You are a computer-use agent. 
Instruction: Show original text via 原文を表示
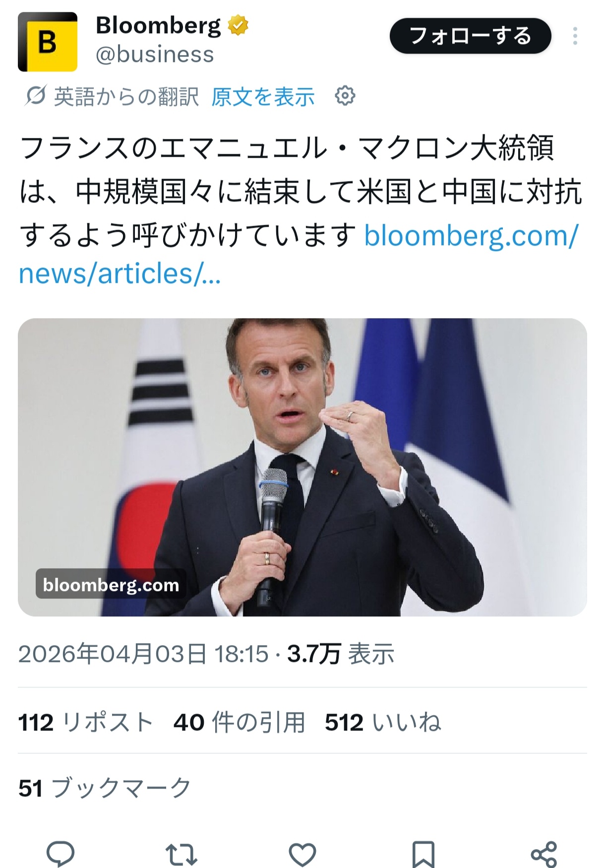tap(263, 96)
